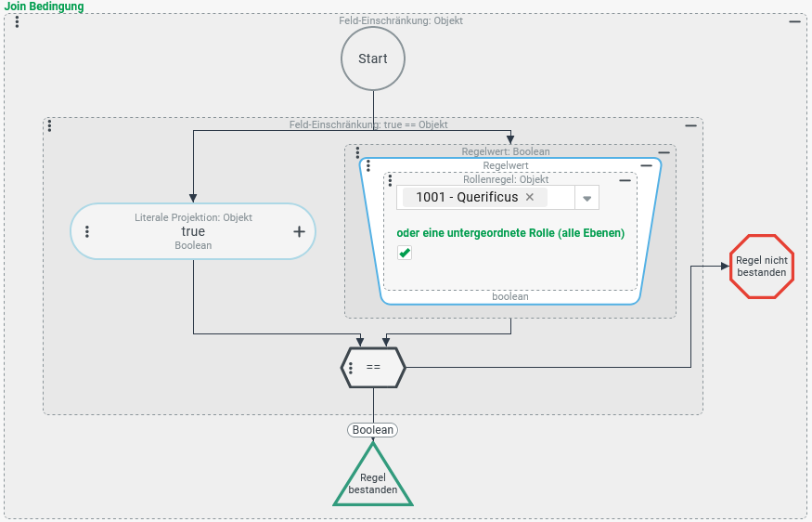
Task: Collapse the Rollenregel: Objekt panel
Action: [x=625, y=180]
